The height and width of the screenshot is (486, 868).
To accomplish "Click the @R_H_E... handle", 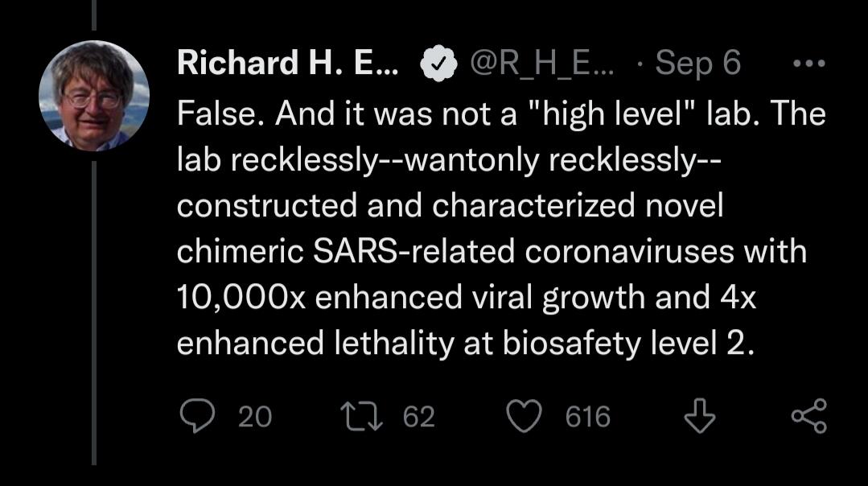I will tap(542, 64).
